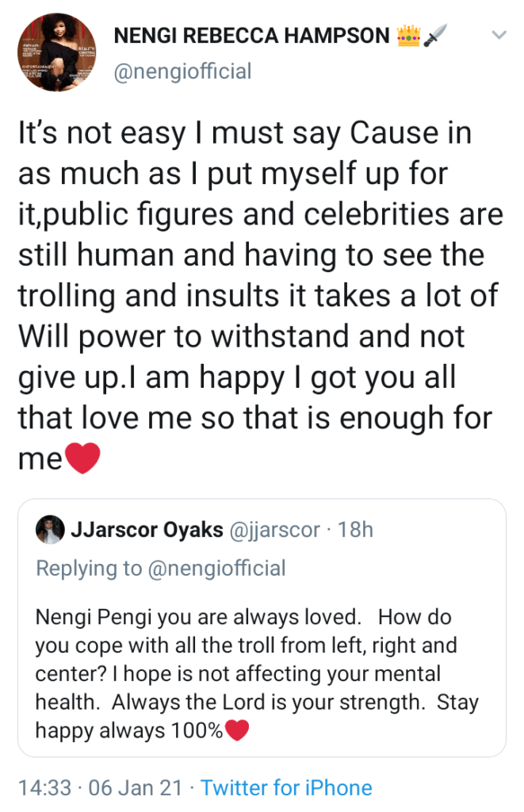Click the 18h timestamp on quoted tweet
524x812 pixels.
click(355, 530)
